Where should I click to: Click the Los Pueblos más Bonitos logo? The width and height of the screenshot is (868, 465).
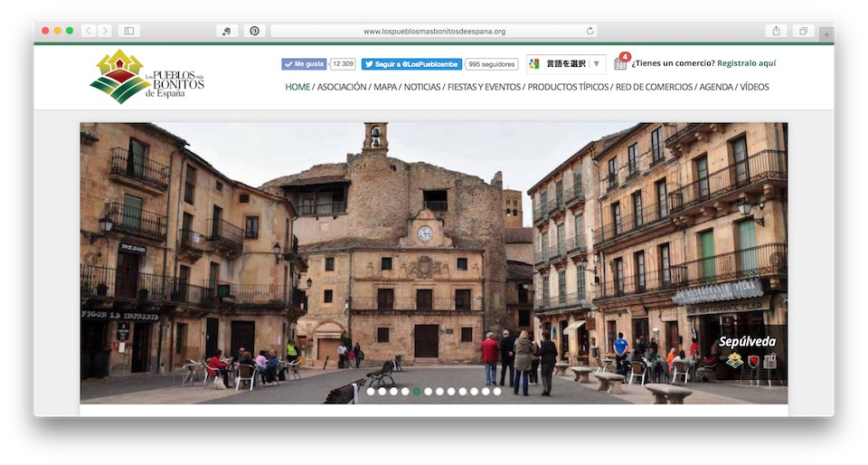(x=146, y=77)
